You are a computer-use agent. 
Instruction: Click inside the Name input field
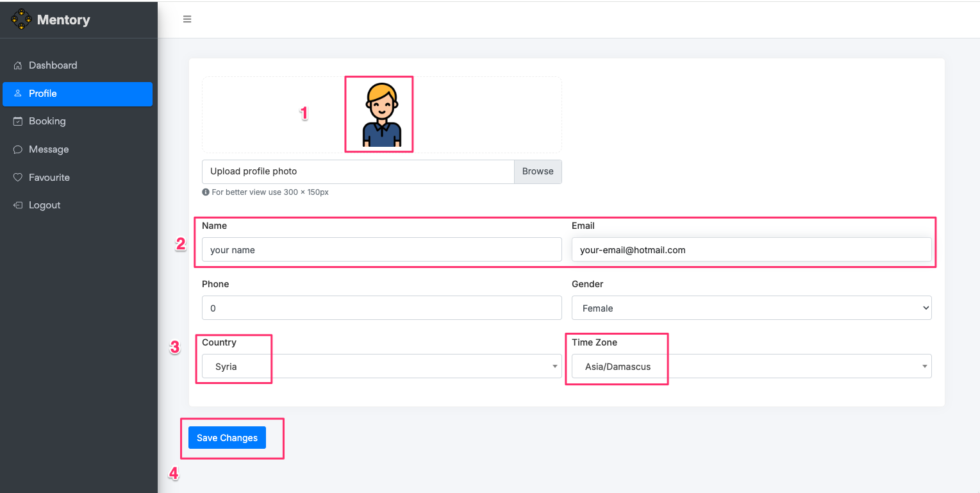(x=381, y=249)
